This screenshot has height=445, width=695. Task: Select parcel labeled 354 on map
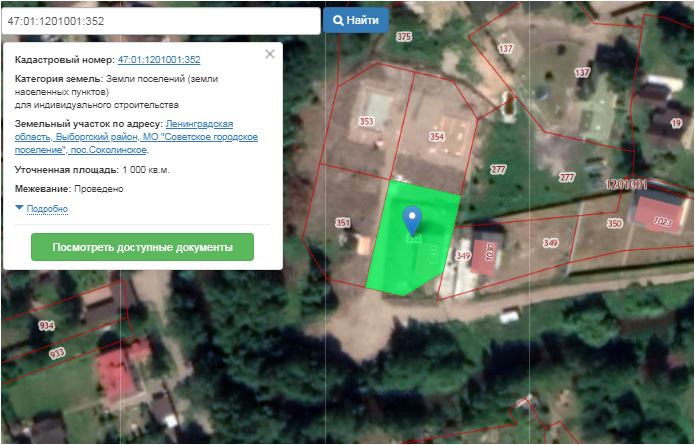(x=436, y=136)
